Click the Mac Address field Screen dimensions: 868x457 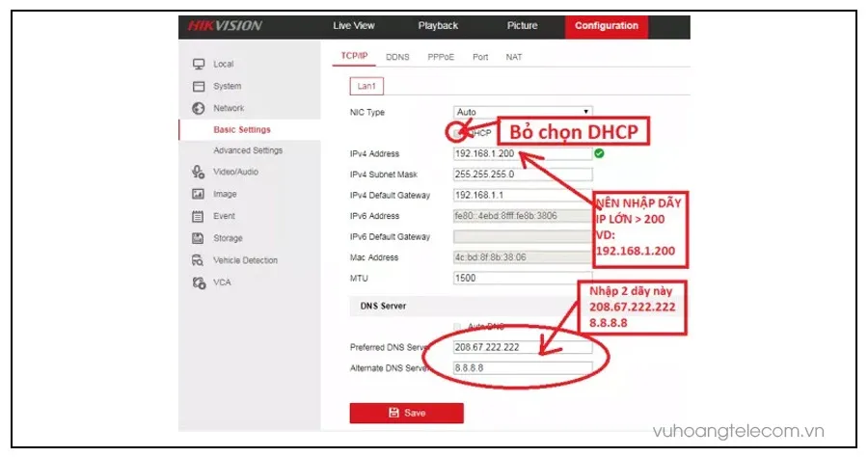(x=523, y=257)
